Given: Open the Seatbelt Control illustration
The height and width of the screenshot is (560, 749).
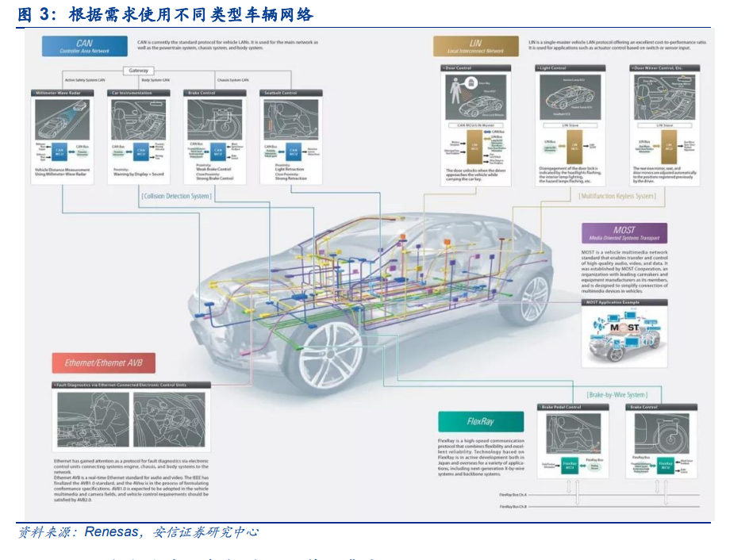Looking at the screenshot, I should click(x=291, y=120).
